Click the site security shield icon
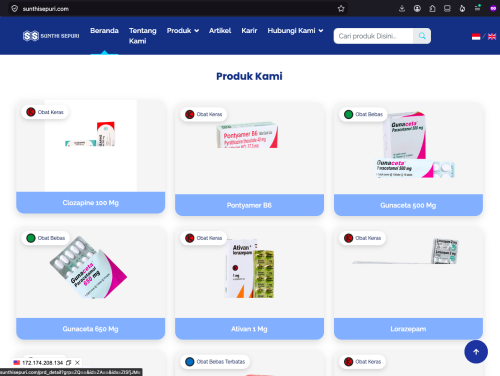The image size is (500, 376). pos(15,9)
